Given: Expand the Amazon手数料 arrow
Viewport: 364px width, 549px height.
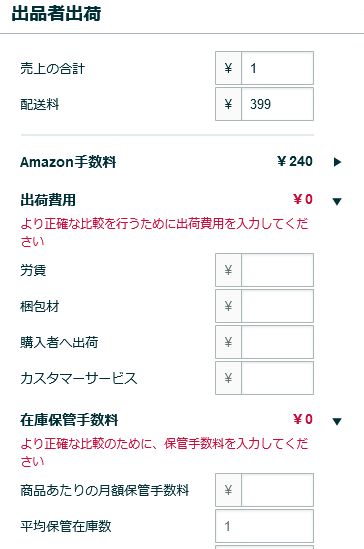Looking at the screenshot, I should click(337, 162).
